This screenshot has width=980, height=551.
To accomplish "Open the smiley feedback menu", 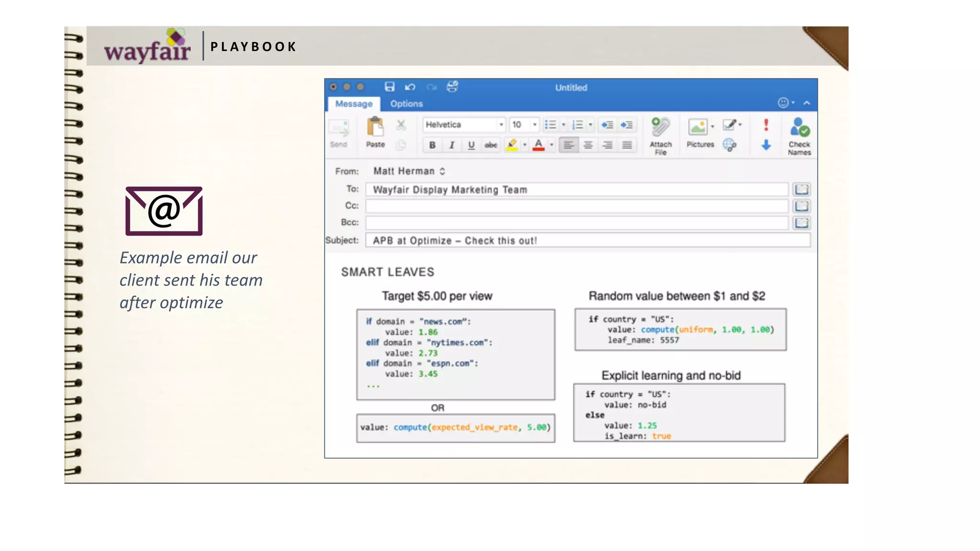I will (x=786, y=103).
